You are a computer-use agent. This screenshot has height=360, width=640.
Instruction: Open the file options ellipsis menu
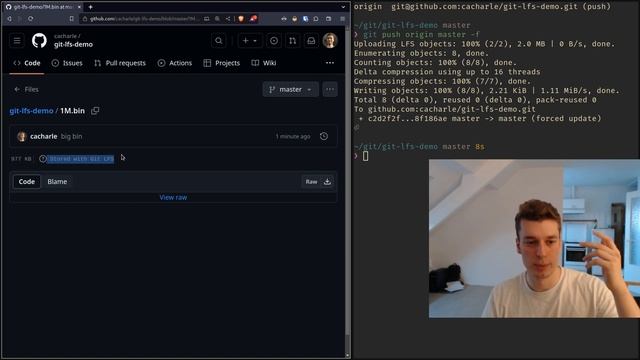coord(330,89)
